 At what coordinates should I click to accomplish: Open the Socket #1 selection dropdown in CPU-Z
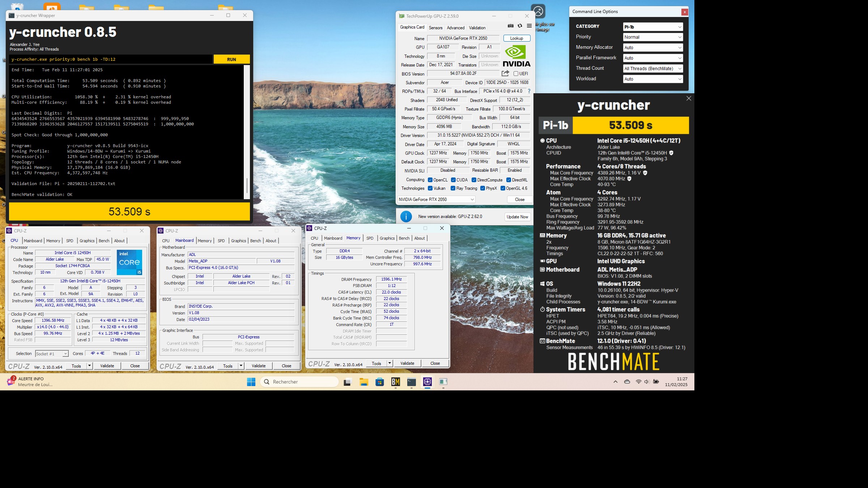(x=52, y=354)
